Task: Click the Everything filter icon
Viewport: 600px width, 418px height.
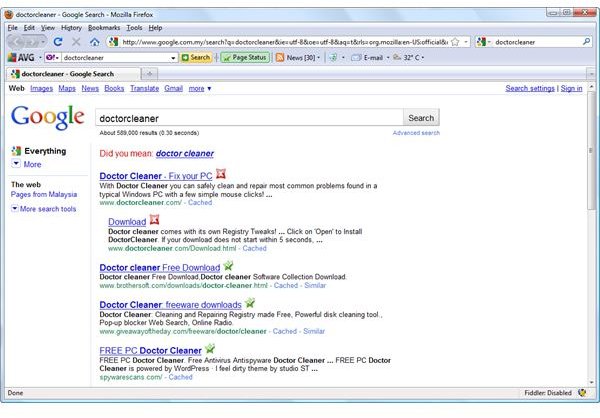Action: pyautogui.click(x=16, y=151)
